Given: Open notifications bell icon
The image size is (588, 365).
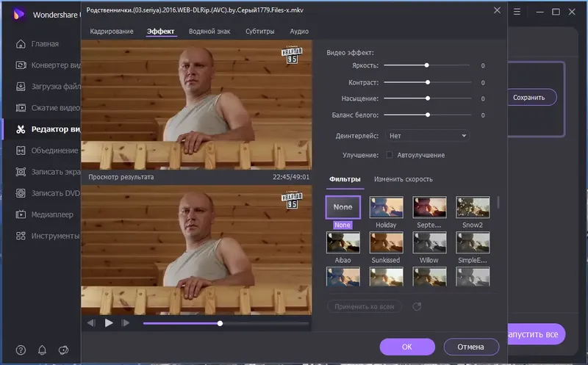Looking at the screenshot, I should coord(42,350).
